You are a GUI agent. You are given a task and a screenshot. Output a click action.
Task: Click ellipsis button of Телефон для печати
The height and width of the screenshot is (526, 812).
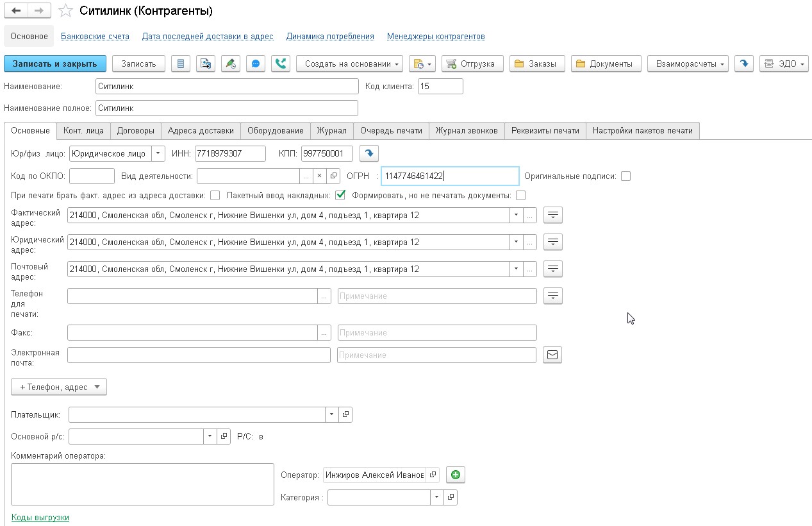click(x=324, y=296)
